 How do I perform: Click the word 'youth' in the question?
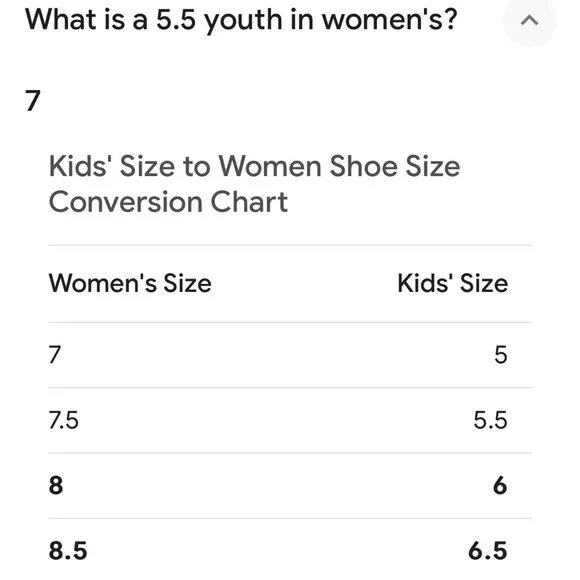[243, 21]
